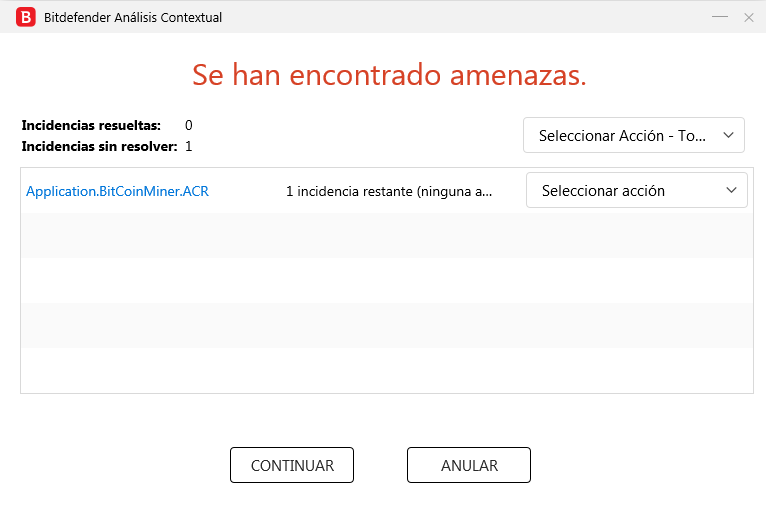Click the last empty white row of the threat list
Screen dimensions: 766x510
pyautogui.click(x=386, y=370)
